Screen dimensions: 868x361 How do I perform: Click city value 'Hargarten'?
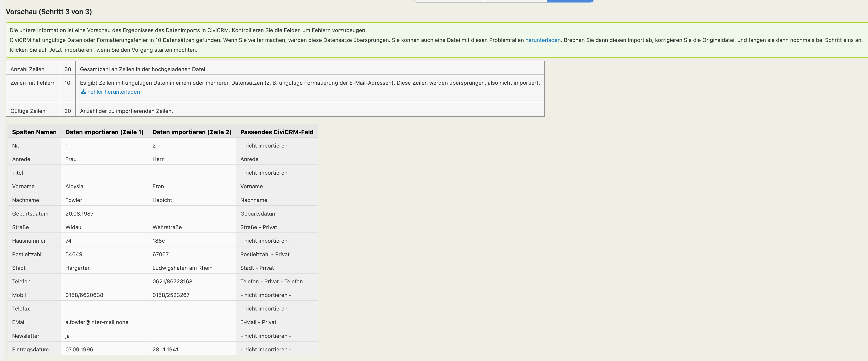pos(78,268)
